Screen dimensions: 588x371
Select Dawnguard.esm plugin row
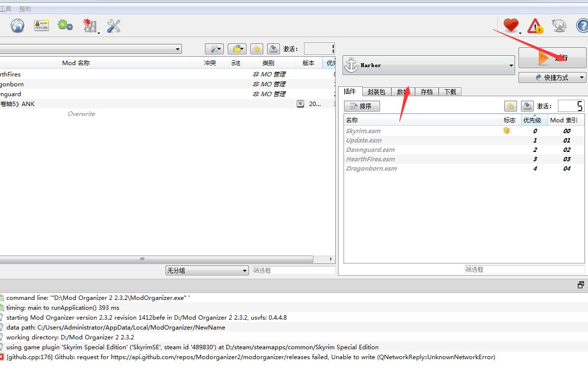pyautogui.click(x=464, y=149)
